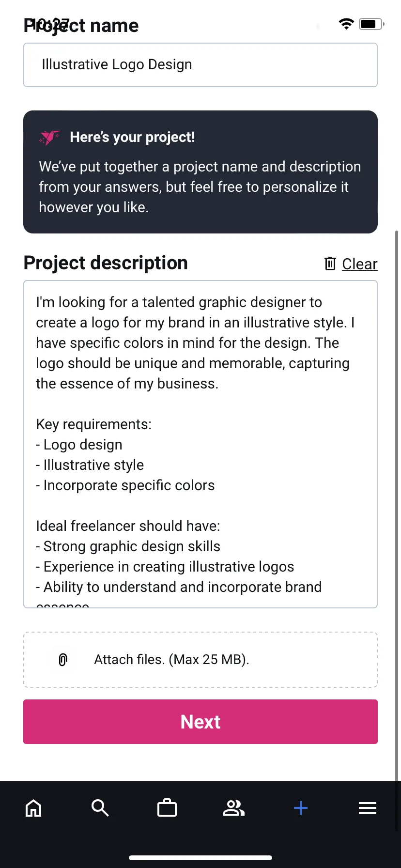Click the page scrollbar on right edge

(397, 504)
